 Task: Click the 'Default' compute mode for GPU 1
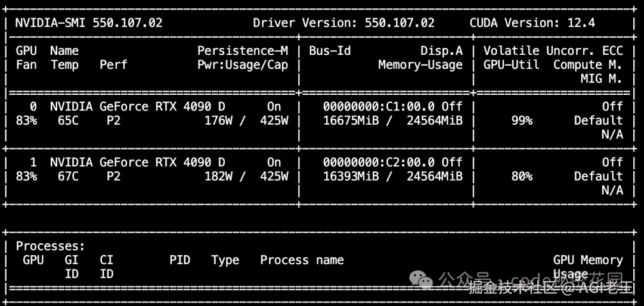click(598, 176)
